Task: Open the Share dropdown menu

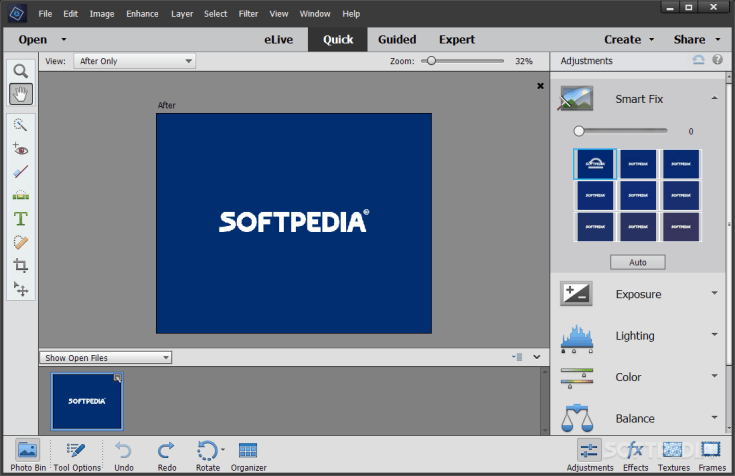Action: (697, 39)
